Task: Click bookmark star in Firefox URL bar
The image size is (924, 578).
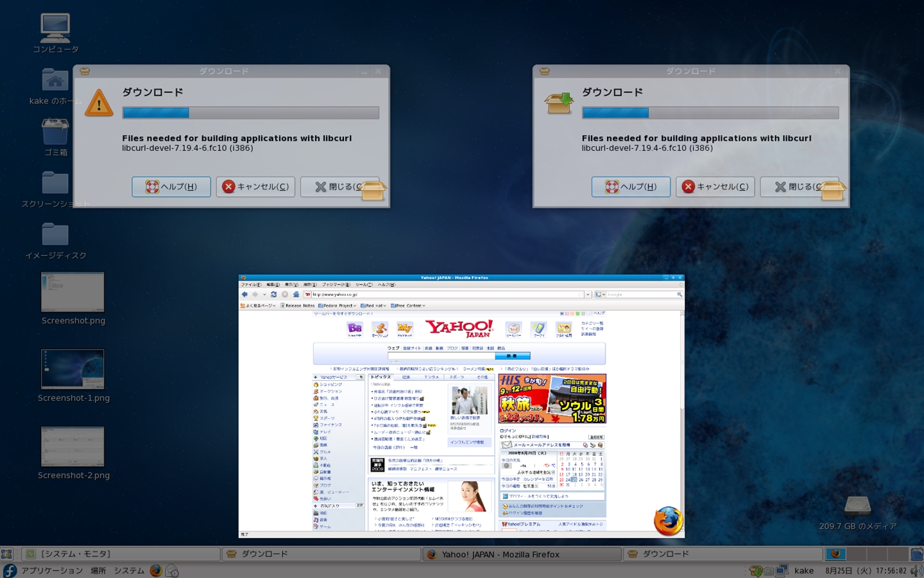Action: click(580, 294)
